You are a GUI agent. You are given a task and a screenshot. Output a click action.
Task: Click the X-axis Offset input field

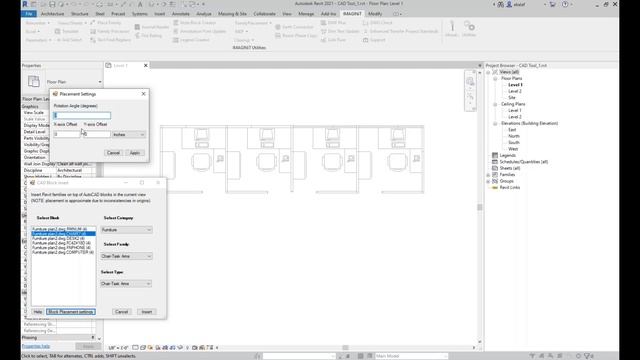click(67, 134)
